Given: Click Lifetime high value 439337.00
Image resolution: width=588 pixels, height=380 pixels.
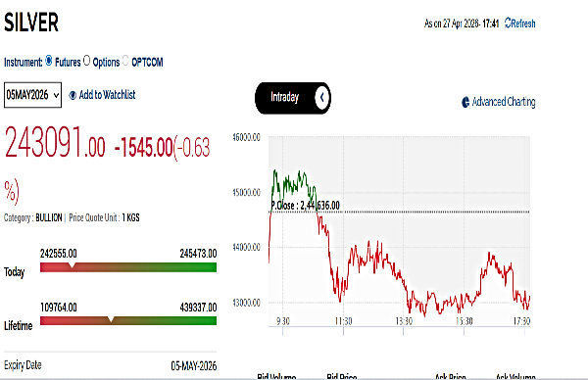Looking at the screenshot, I should point(198,308).
